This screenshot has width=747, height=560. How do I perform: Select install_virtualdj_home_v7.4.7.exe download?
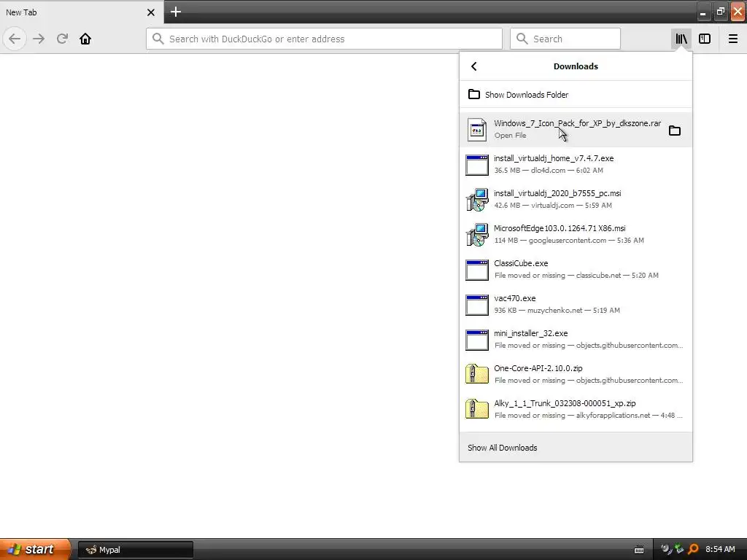click(576, 165)
